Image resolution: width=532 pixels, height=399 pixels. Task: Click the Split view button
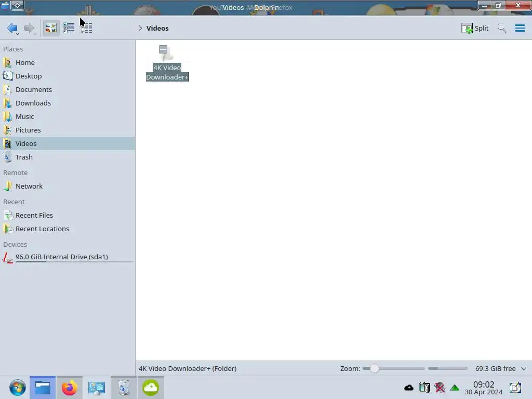[x=475, y=28]
